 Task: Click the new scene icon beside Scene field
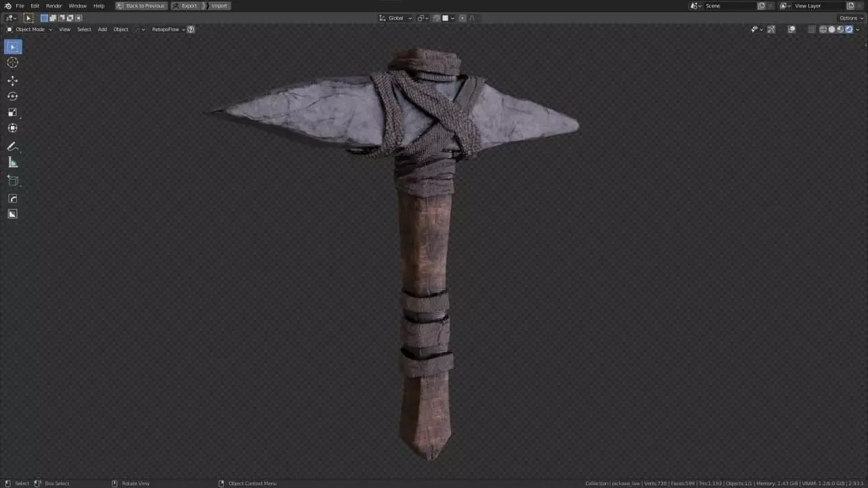pos(761,5)
